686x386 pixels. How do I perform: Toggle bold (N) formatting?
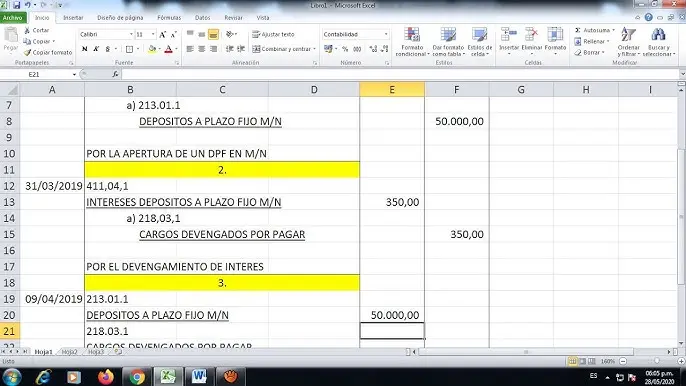pos(84,49)
